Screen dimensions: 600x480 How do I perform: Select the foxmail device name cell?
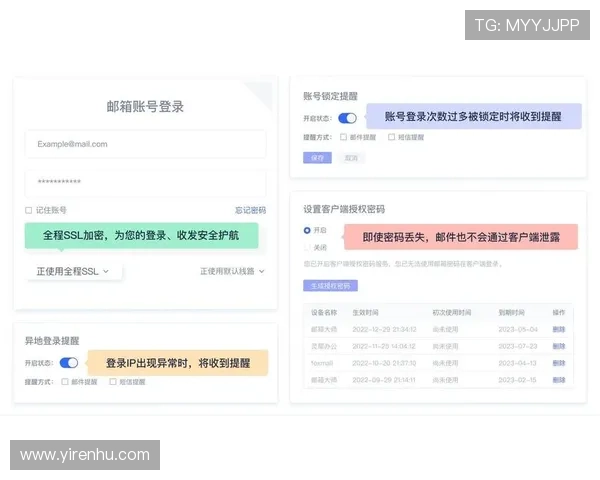click(x=322, y=363)
